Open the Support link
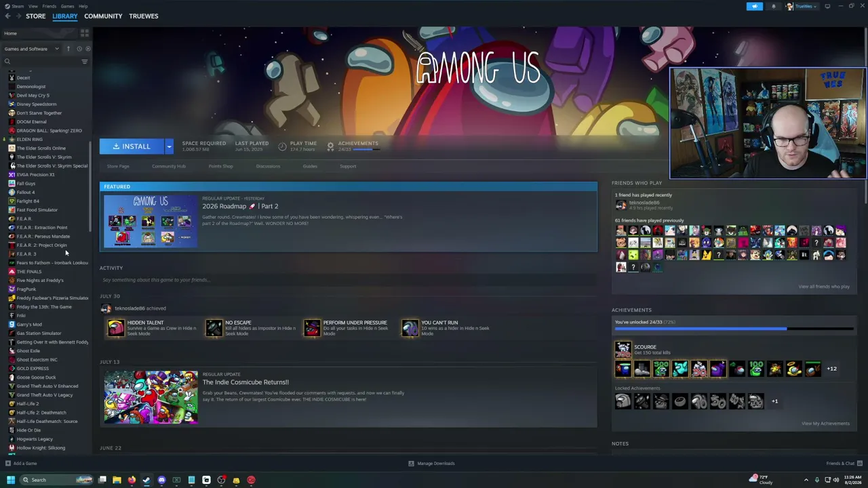Image resolution: width=868 pixels, height=488 pixels. (x=348, y=166)
